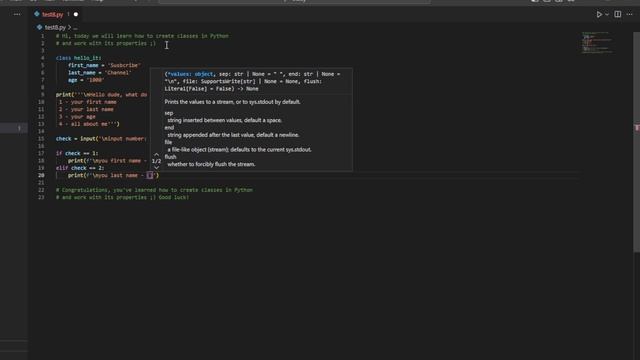Click 'Prints the values to a stream' tooltip text
The height and width of the screenshot is (360, 640).
point(232,102)
